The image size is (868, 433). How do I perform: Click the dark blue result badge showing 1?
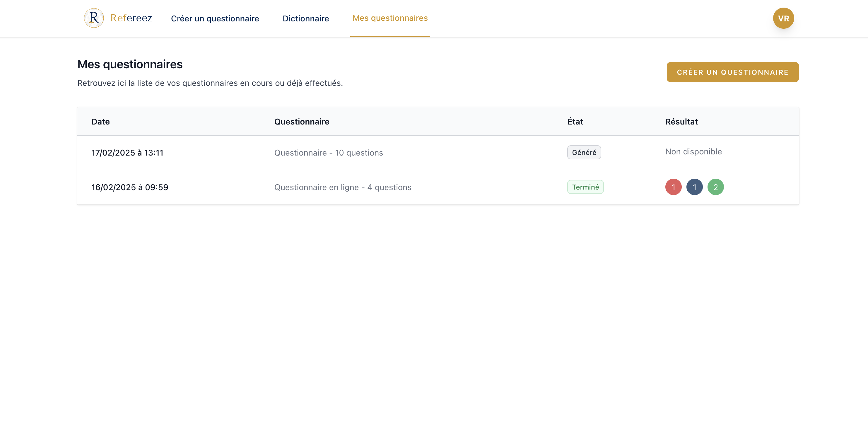pyautogui.click(x=694, y=187)
